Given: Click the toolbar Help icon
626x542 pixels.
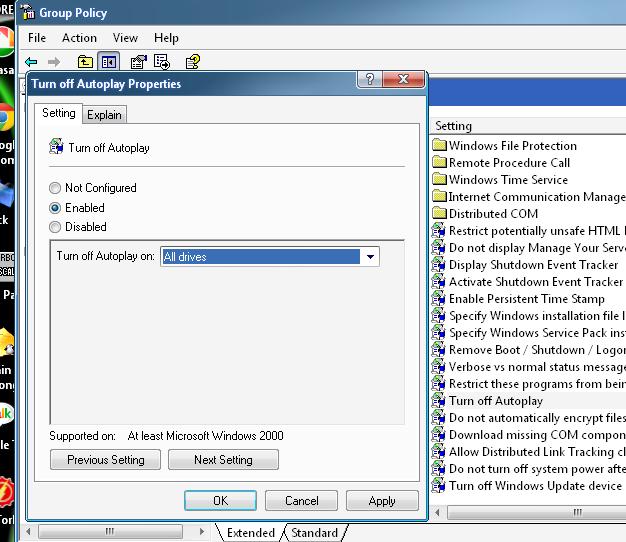Looking at the screenshot, I should coord(193,62).
